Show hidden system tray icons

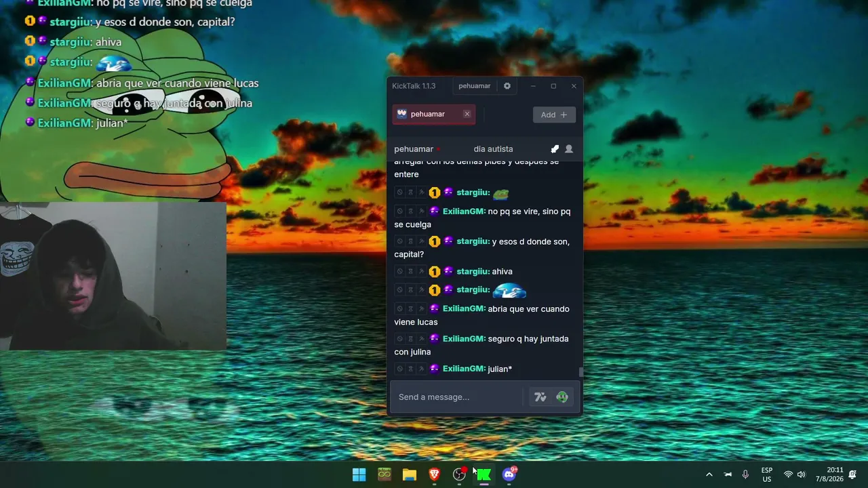(709, 474)
